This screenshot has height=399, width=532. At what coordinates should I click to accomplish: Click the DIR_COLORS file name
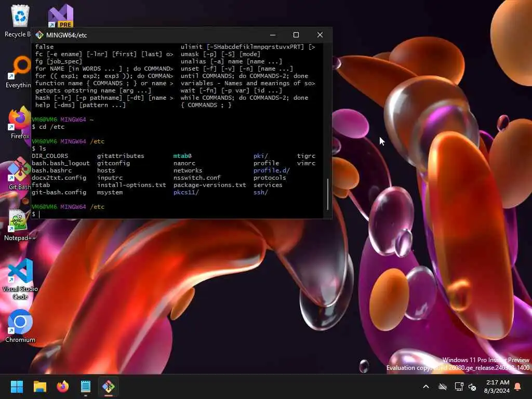click(x=50, y=156)
